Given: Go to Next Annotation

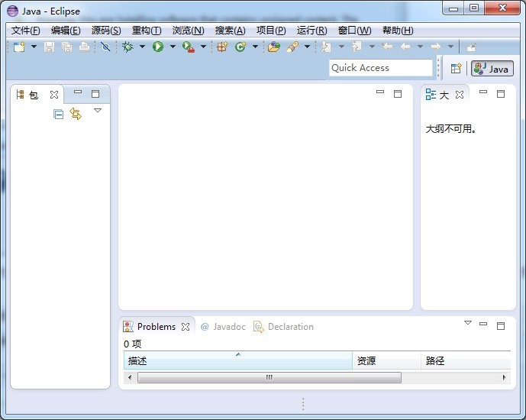Looking at the screenshot, I should (326, 47).
